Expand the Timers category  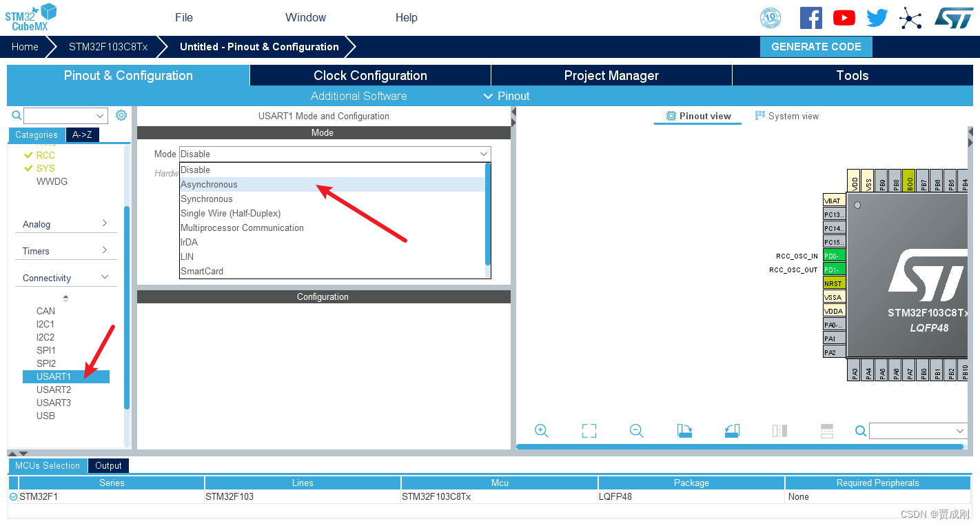click(x=105, y=250)
